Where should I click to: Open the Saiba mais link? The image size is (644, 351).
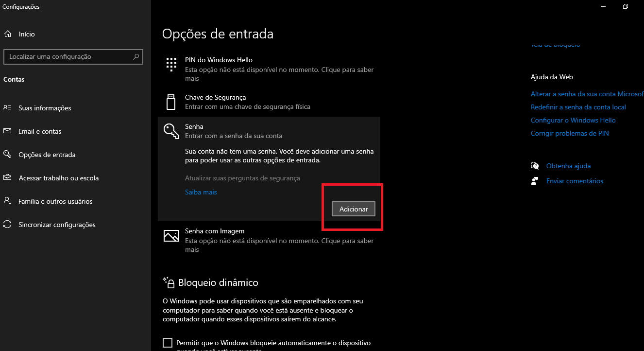[201, 192]
